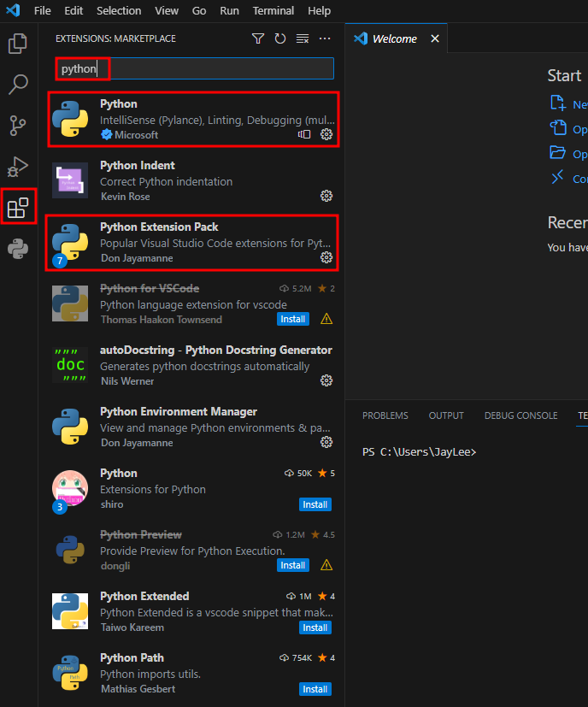Open the Terminal menu
This screenshot has width=588, height=707.
(273, 11)
